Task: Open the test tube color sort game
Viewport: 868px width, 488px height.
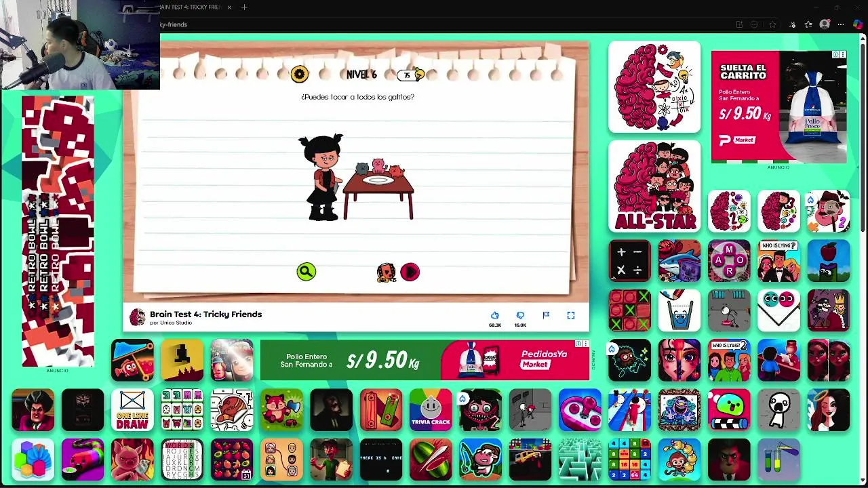Action: (x=778, y=459)
